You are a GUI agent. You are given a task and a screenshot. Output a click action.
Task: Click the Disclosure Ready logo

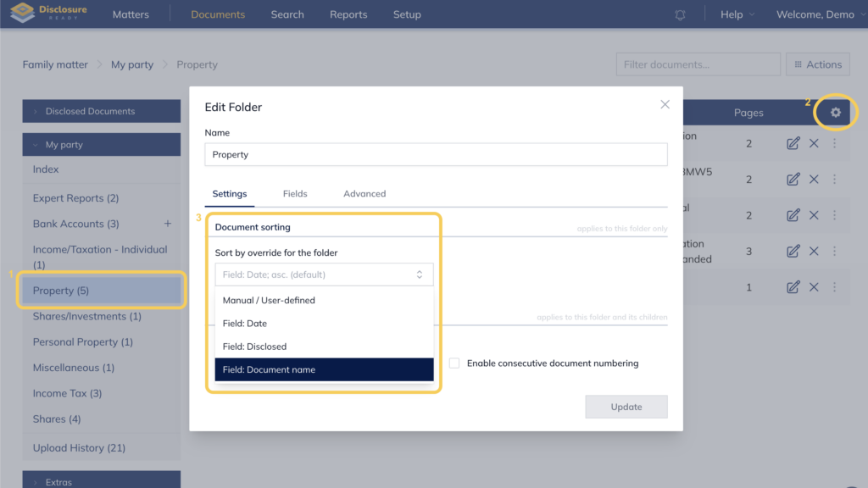pyautogui.click(x=47, y=14)
